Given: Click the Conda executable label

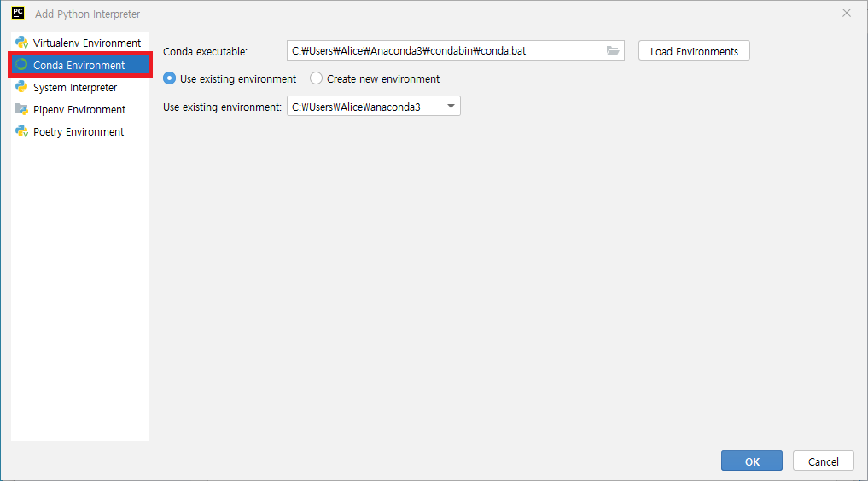Looking at the screenshot, I should pyautogui.click(x=206, y=51).
